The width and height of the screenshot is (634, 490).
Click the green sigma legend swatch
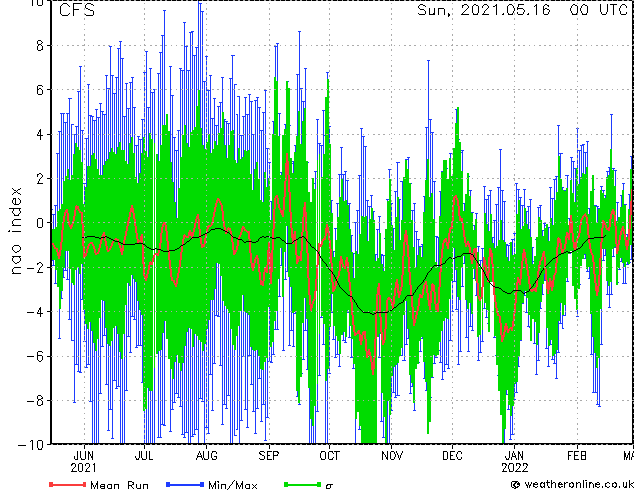302,484
